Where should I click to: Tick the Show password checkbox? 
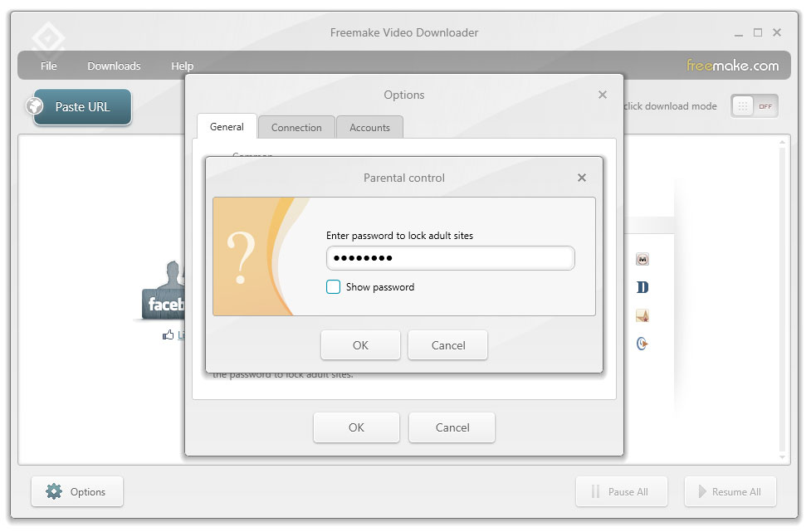click(x=333, y=287)
